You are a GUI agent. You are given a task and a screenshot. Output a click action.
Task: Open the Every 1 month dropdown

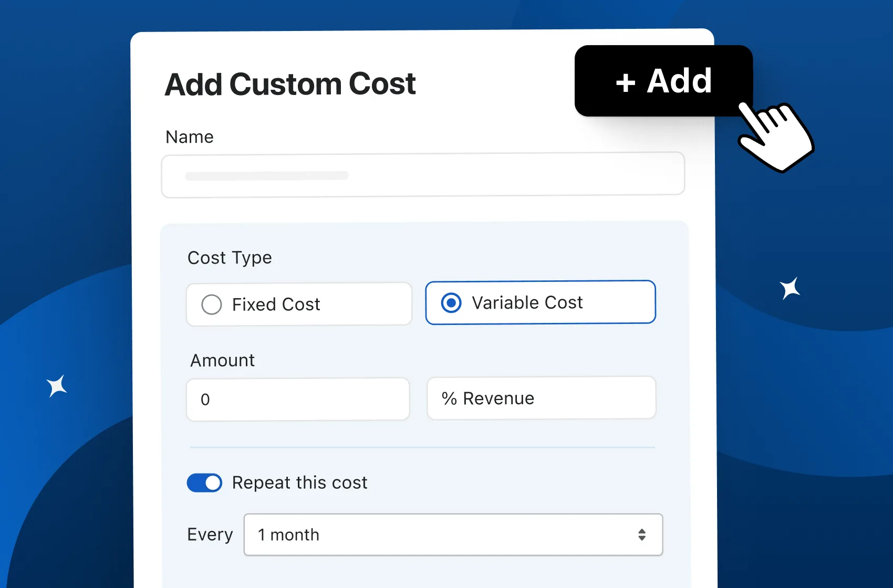point(453,535)
